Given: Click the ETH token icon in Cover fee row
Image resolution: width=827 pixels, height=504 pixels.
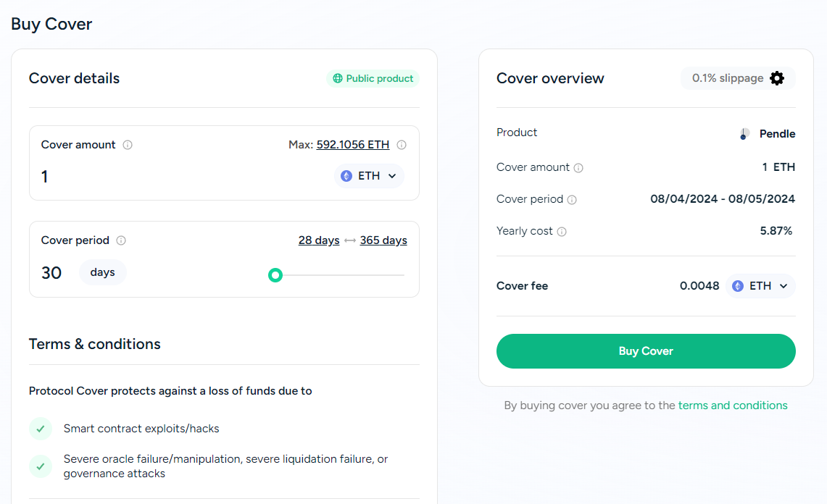Looking at the screenshot, I should 738,285.
